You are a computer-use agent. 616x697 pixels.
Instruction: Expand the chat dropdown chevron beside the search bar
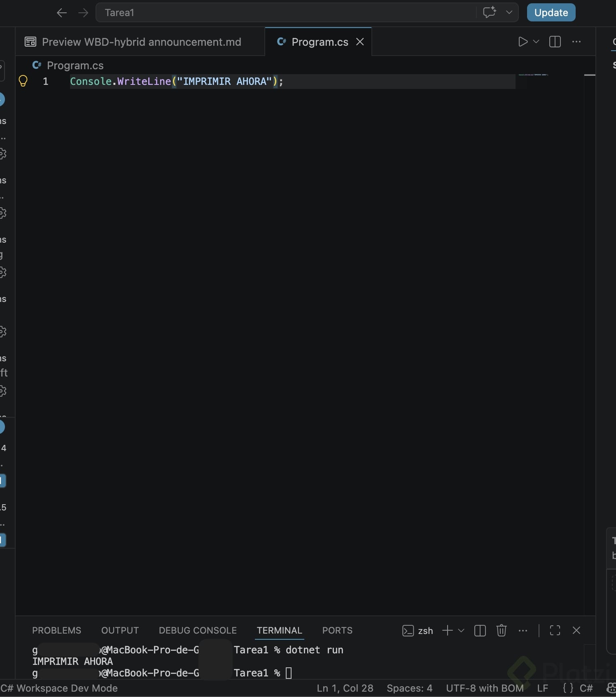click(509, 12)
